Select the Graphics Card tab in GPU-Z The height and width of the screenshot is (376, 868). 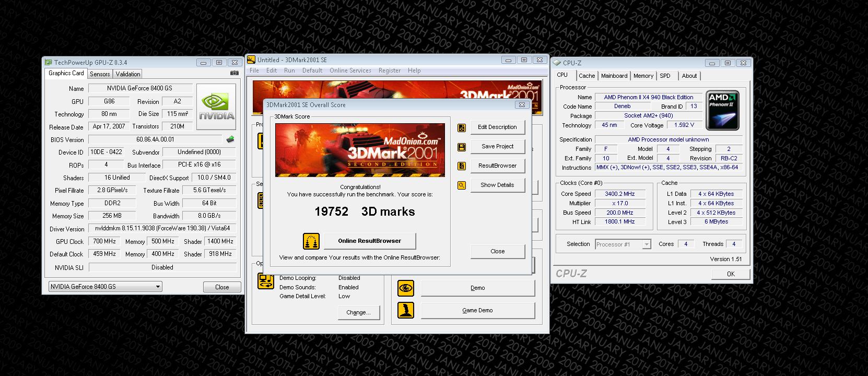tap(66, 73)
